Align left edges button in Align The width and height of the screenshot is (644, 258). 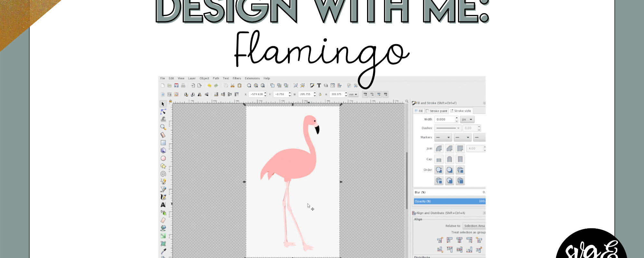450,240
